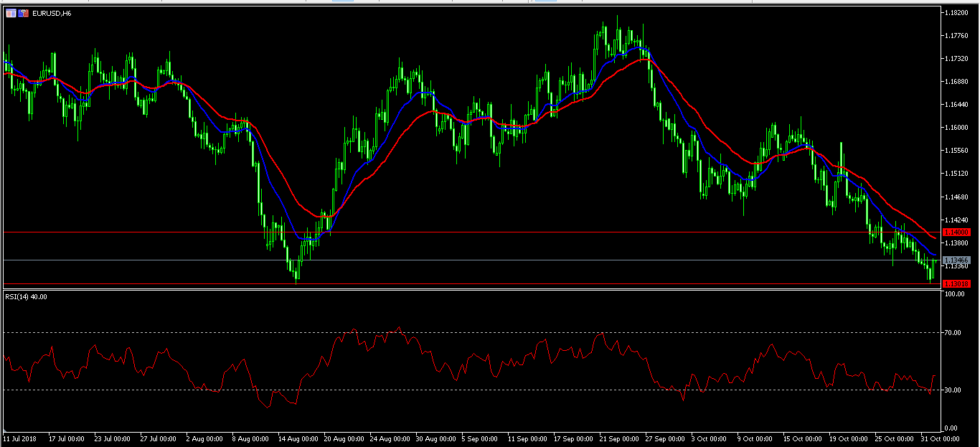
Task: Select the red 1.13018 price level tag
Action: click(x=958, y=284)
